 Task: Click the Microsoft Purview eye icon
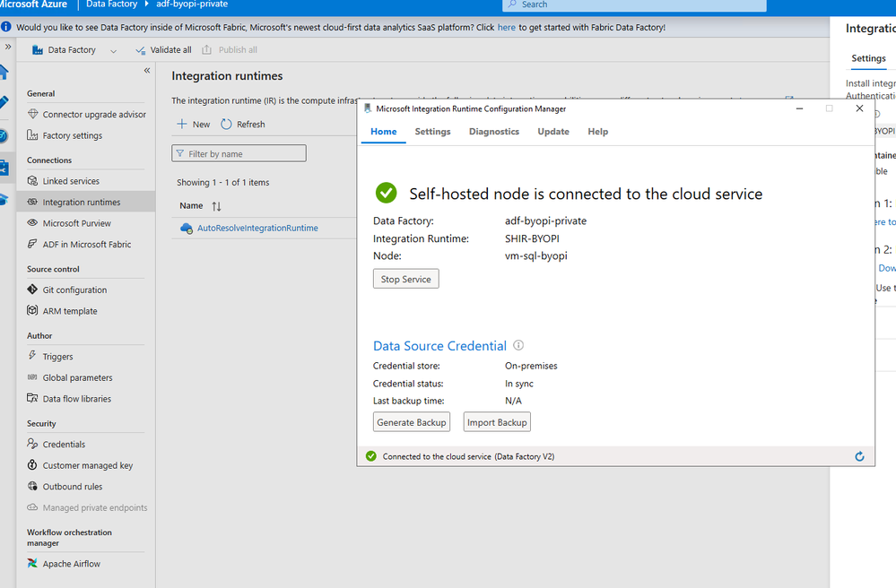click(32, 223)
